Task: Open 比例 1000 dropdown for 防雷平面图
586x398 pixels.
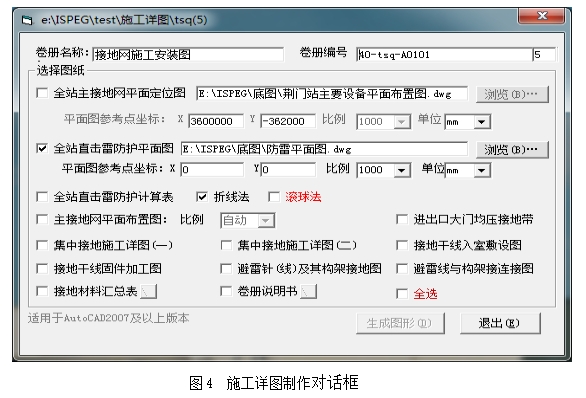Action: [x=402, y=170]
